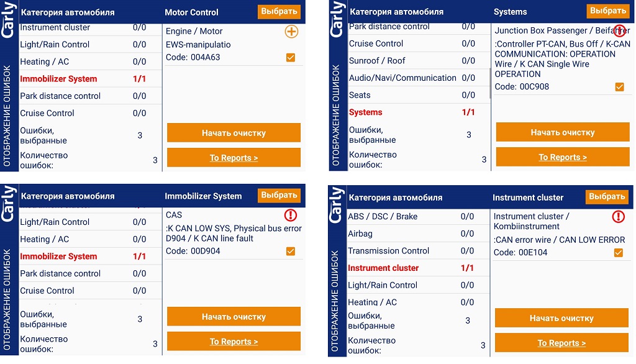The height and width of the screenshot is (364, 636).
Task: Select the red highlighted Systems category
Action: [x=366, y=112]
